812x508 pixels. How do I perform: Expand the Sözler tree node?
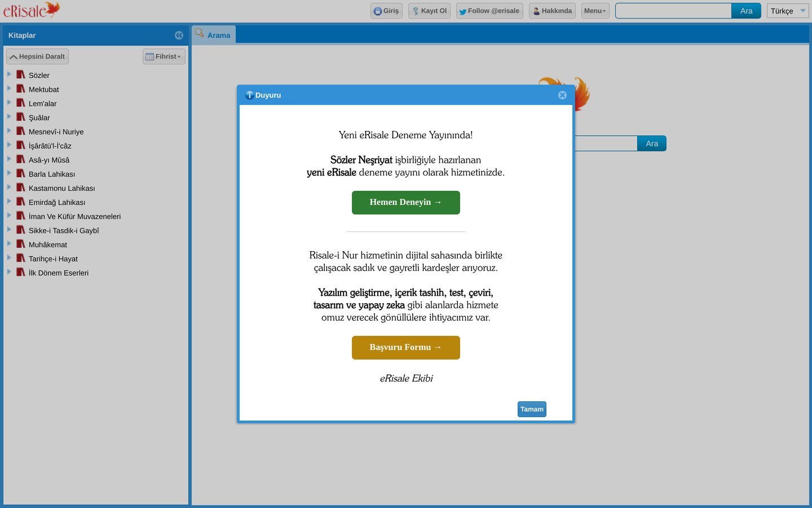pyautogui.click(x=9, y=74)
